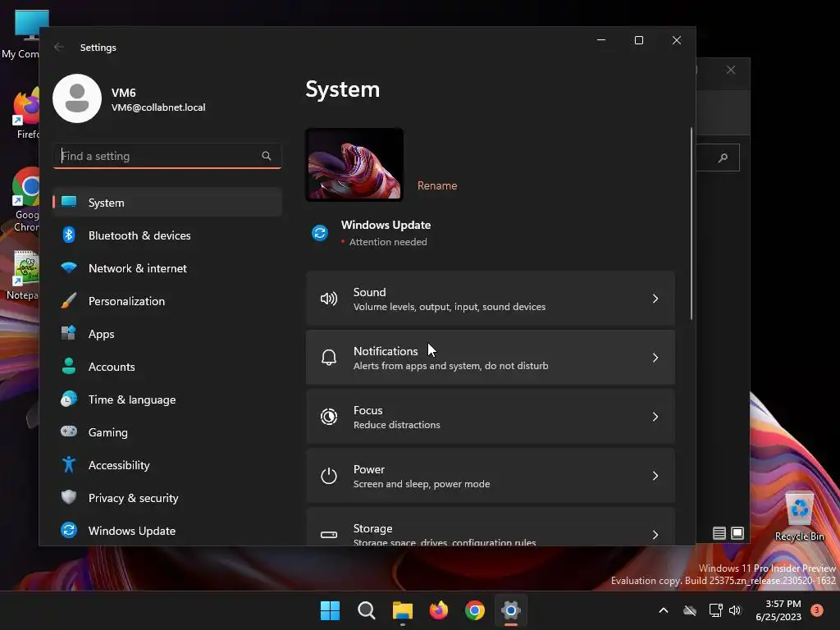Click the Windows Update sidebar icon
The height and width of the screenshot is (630, 840).
[69, 530]
